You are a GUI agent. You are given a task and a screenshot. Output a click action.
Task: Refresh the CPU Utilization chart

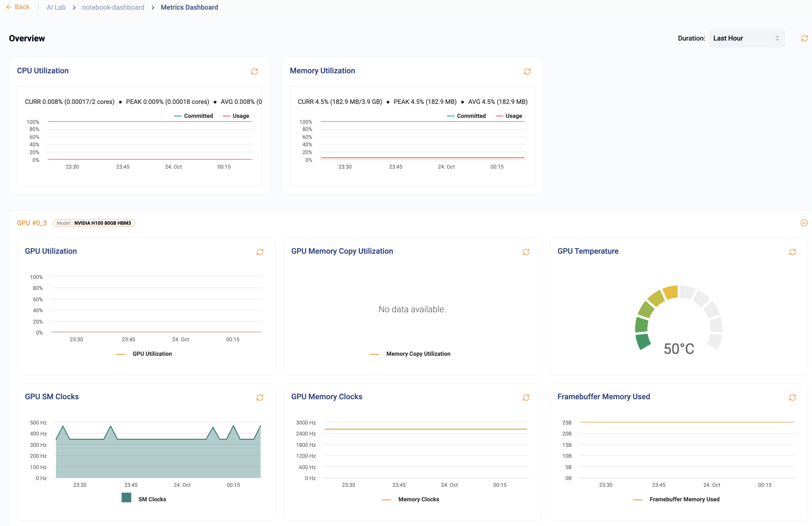pyautogui.click(x=254, y=72)
